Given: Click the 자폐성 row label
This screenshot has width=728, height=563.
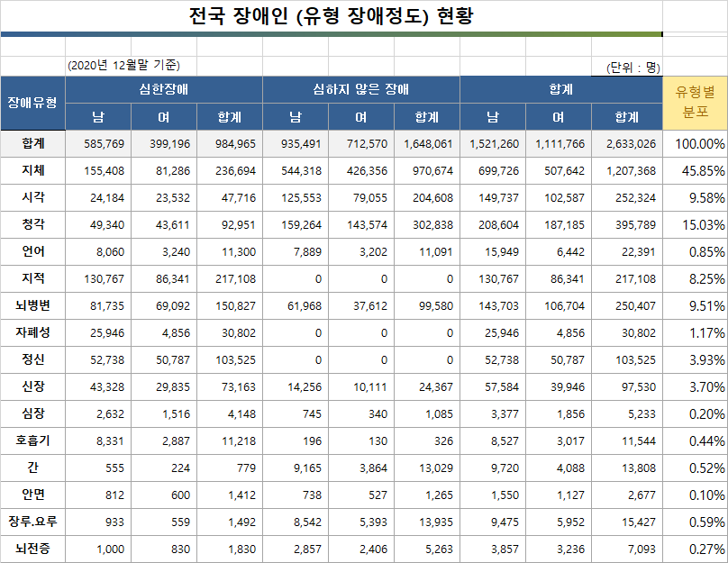Looking at the screenshot, I should click(x=32, y=332).
